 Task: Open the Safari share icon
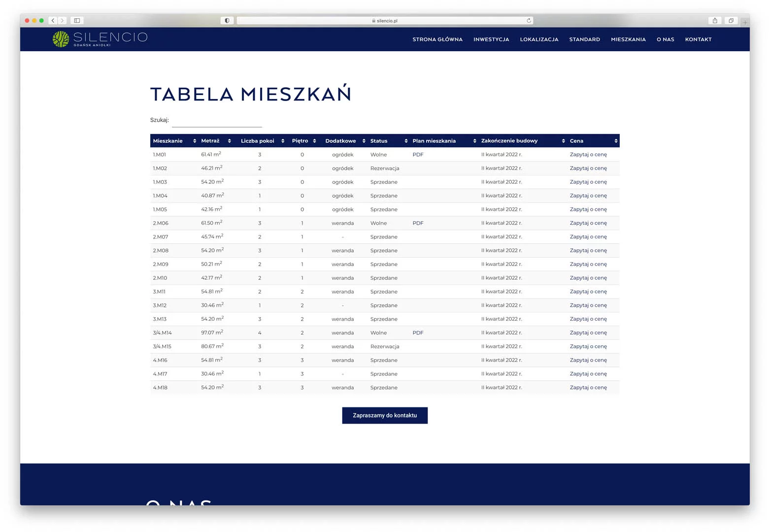tap(715, 21)
